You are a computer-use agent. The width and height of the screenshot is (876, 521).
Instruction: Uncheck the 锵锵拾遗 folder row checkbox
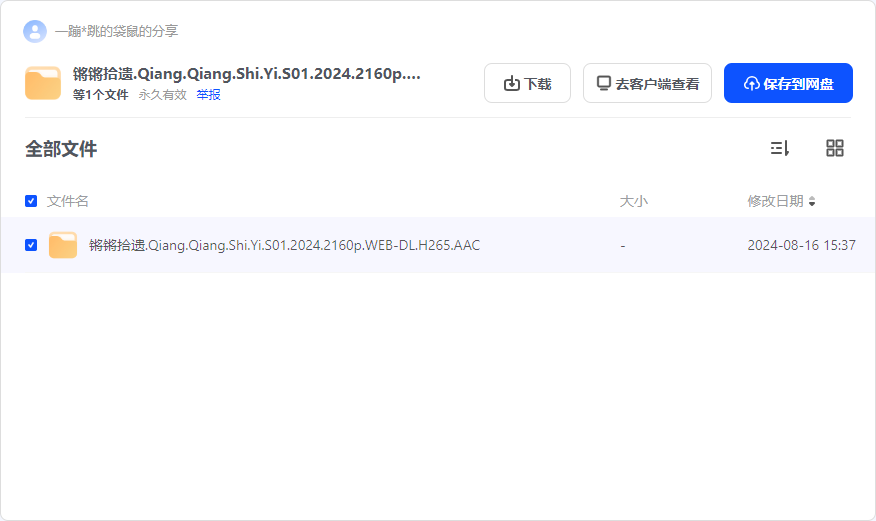pyautogui.click(x=31, y=245)
